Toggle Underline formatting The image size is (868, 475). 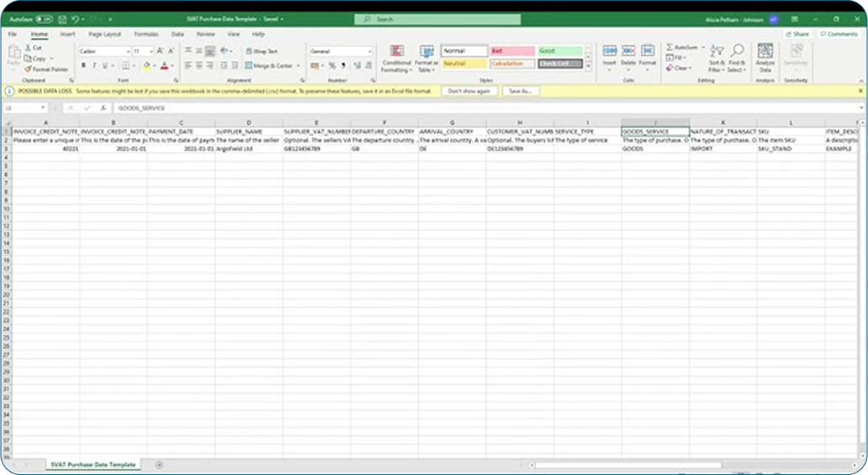(104, 66)
